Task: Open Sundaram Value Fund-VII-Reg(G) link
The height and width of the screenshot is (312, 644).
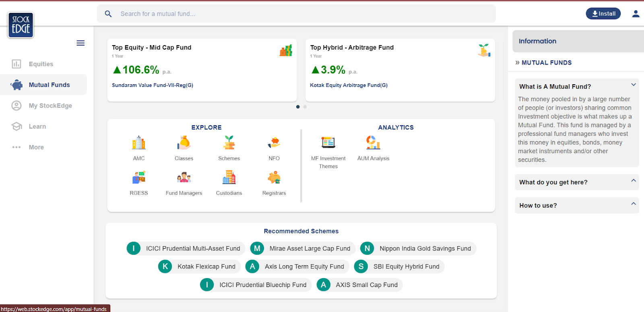Action: (x=153, y=85)
